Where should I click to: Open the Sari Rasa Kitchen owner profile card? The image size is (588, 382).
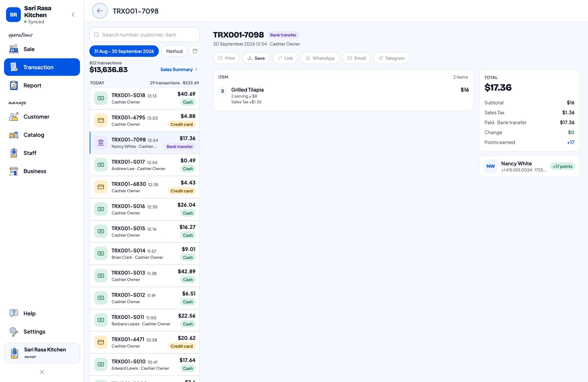point(42,353)
